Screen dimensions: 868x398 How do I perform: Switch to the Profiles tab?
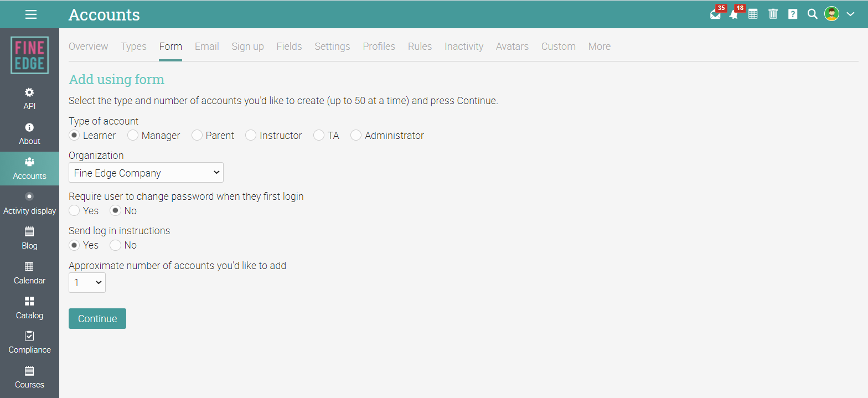[379, 46]
